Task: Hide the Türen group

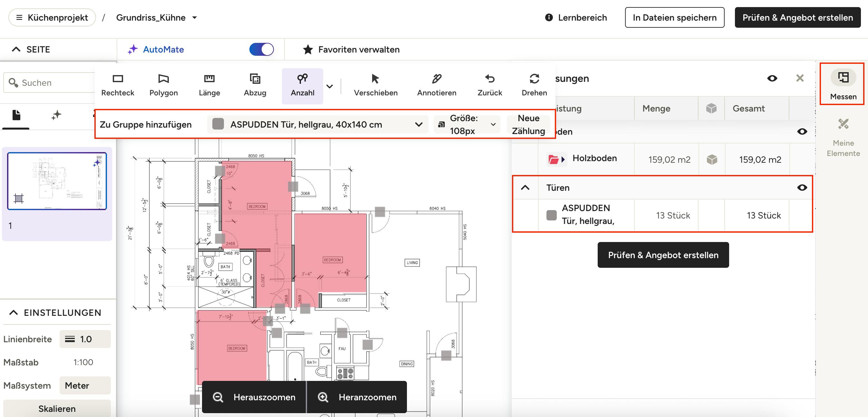Action: [x=802, y=188]
